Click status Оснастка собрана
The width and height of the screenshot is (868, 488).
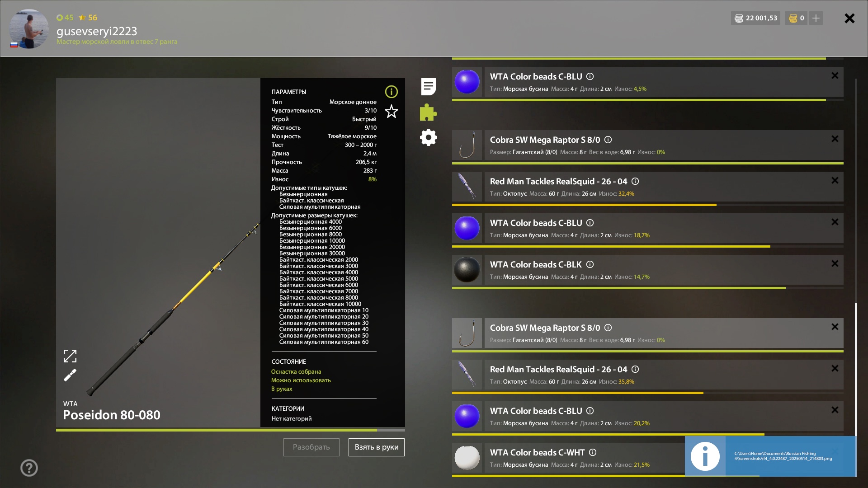296,371
